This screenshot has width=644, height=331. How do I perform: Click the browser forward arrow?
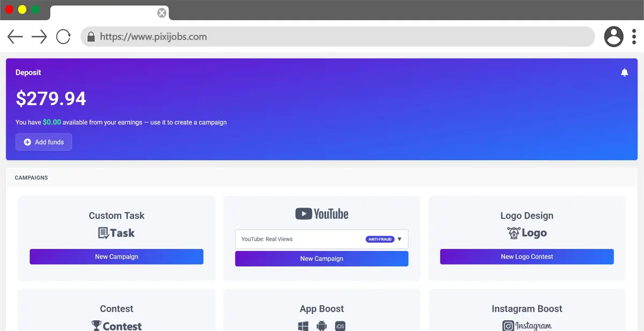point(39,37)
